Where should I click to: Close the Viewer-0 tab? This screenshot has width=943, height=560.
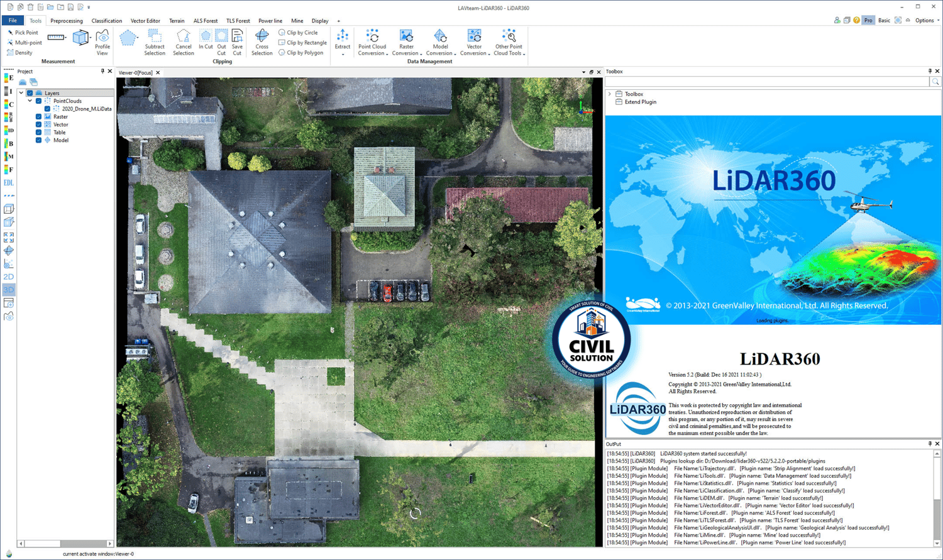pos(158,73)
